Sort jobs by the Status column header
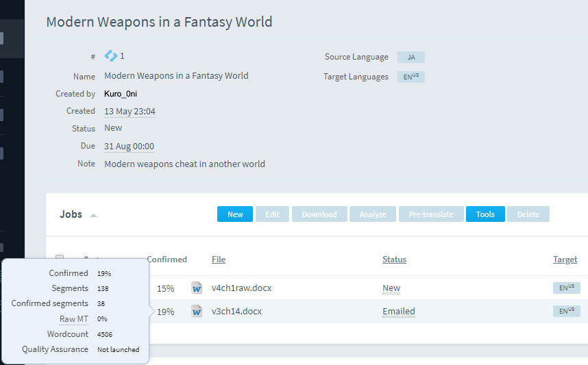 [x=394, y=260]
